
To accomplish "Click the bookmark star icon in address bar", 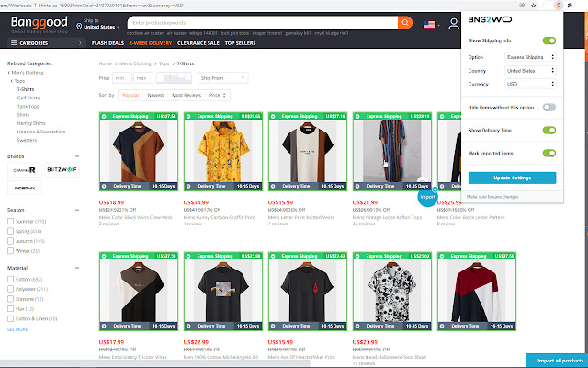I will tap(533, 6).
